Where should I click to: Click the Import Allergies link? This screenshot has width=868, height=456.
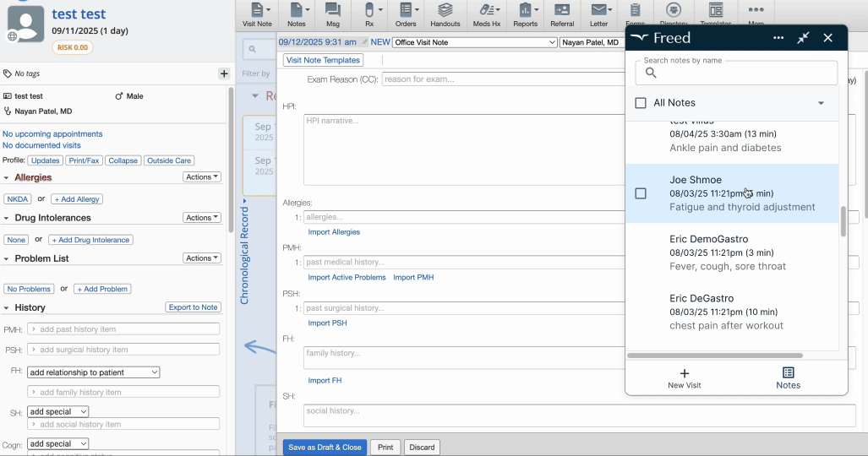tap(334, 232)
